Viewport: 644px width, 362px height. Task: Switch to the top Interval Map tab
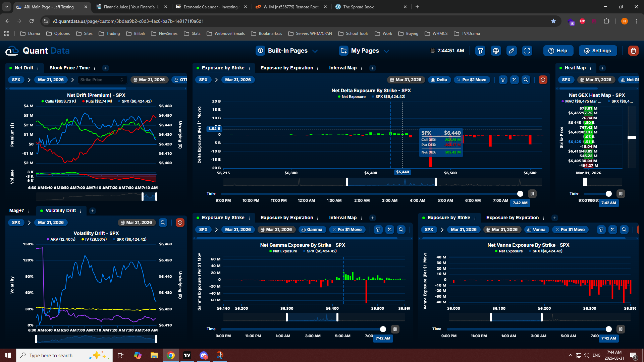342,68
